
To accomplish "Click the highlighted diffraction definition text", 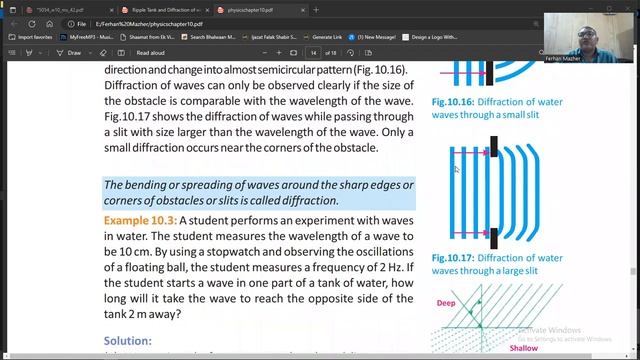I will (259, 193).
